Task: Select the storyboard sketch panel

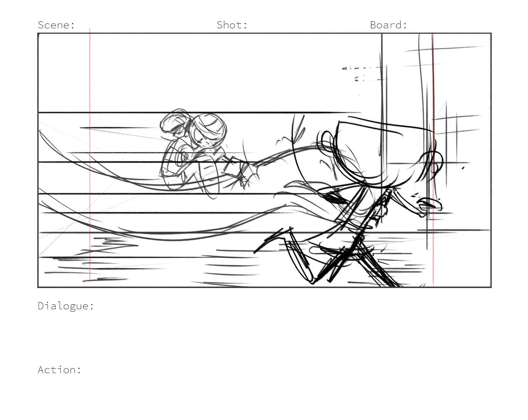Action: pyautogui.click(x=265, y=160)
